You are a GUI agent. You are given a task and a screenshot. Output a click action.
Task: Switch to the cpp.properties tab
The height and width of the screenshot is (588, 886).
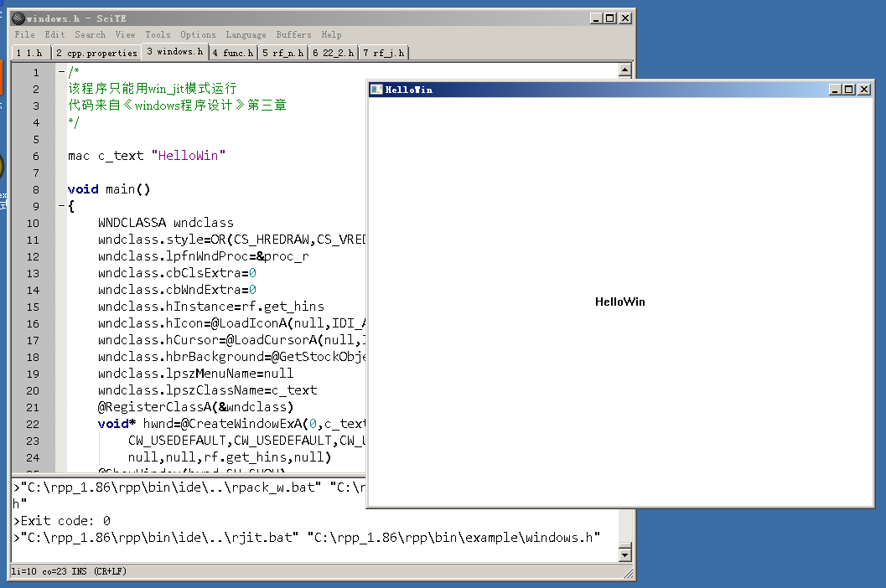96,53
